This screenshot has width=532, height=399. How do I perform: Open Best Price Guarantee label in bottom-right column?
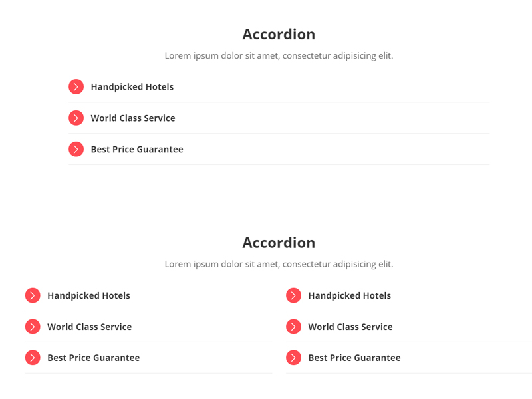(x=354, y=358)
